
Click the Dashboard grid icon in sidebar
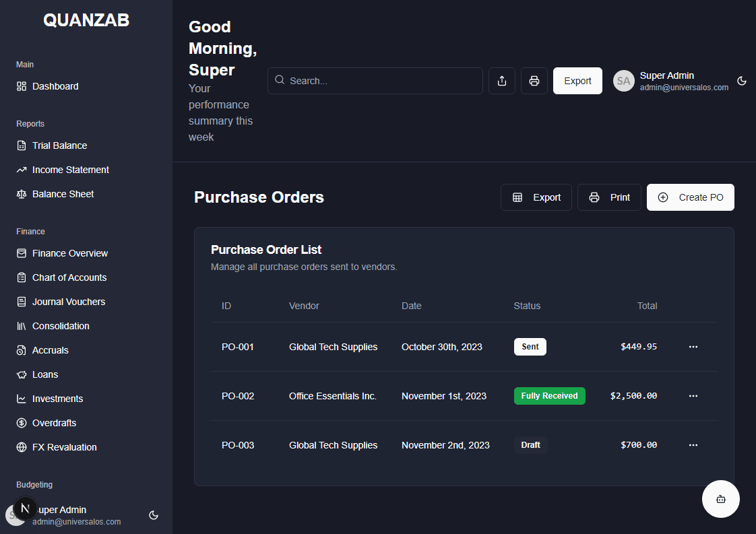pyautogui.click(x=21, y=86)
